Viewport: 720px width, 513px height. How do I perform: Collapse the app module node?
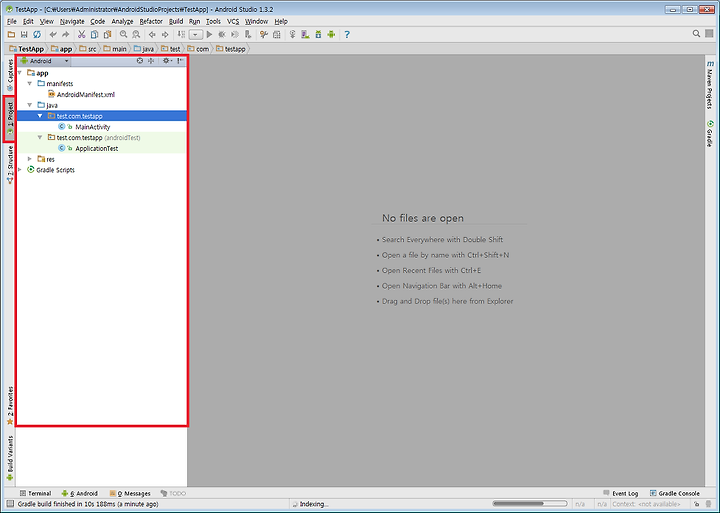[20, 73]
